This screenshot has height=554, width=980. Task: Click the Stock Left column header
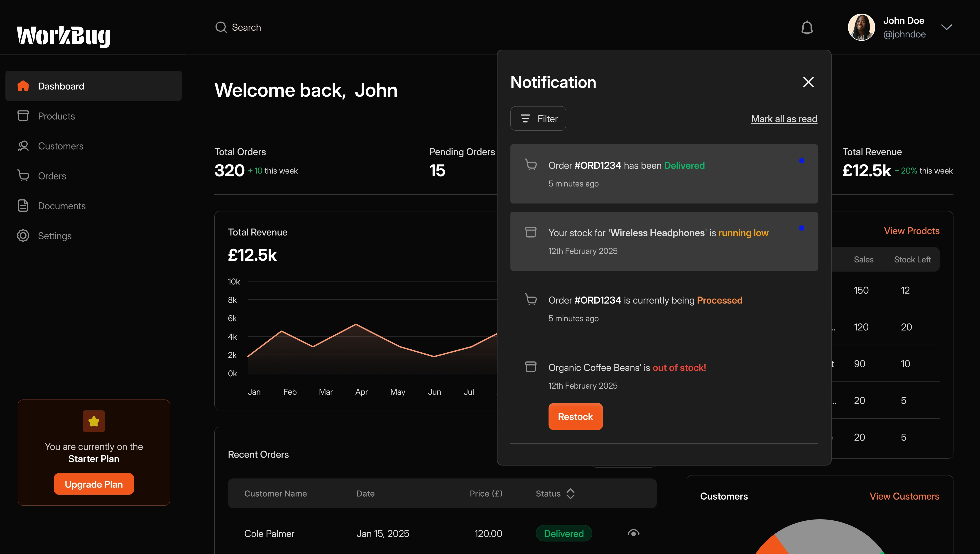912,260
